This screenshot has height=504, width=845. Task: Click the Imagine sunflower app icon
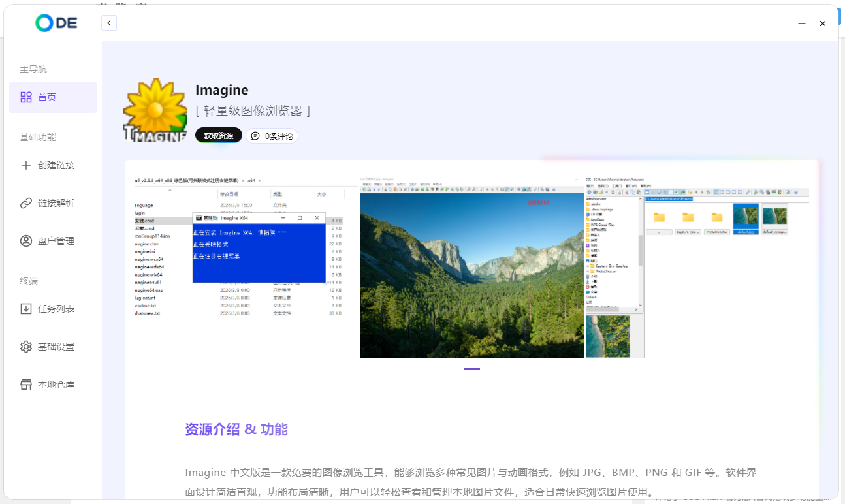[x=155, y=110]
